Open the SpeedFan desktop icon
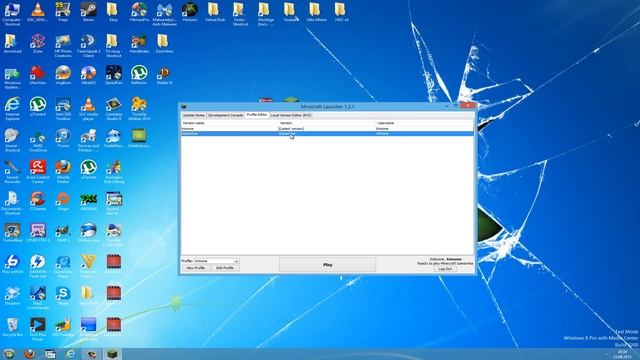 click(113, 75)
